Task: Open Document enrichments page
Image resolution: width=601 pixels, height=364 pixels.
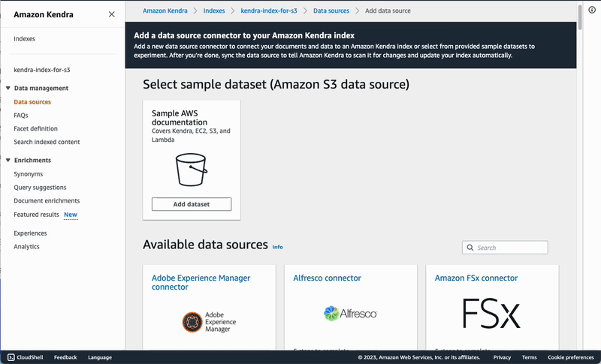Action: click(x=47, y=200)
